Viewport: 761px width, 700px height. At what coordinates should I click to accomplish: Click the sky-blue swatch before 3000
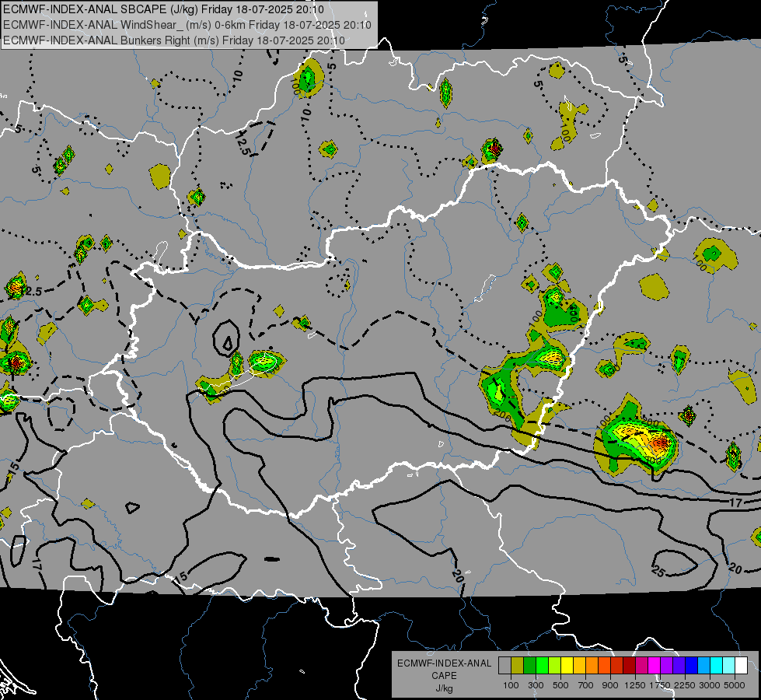pyautogui.click(x=704, y=666)
